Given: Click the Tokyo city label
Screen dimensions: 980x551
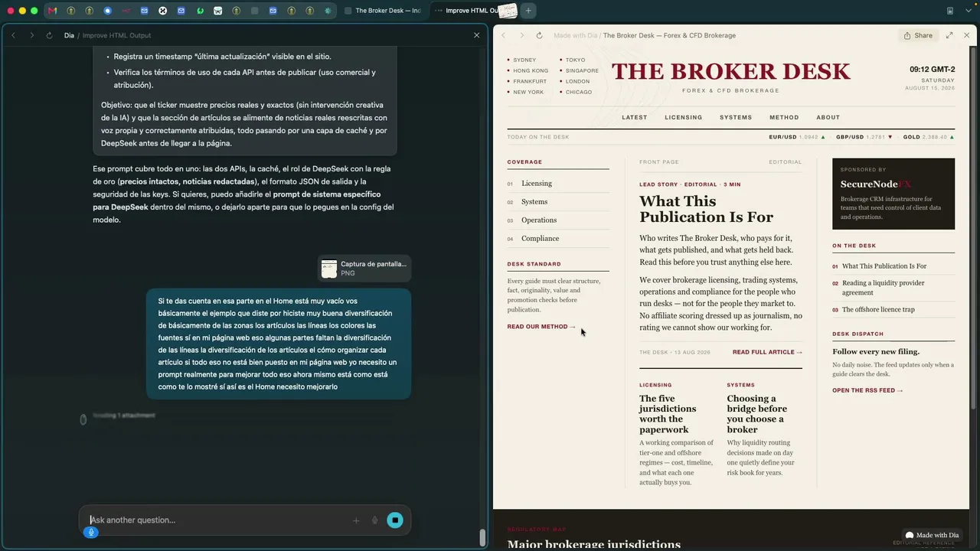Looking at the screenshot, I should click(x=575, y=60).
